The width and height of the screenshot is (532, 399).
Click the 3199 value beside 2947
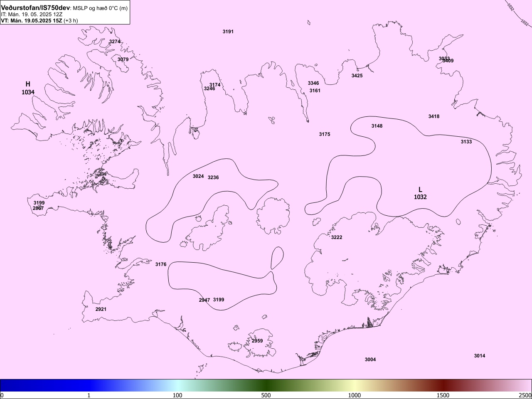tap(219, 300)
